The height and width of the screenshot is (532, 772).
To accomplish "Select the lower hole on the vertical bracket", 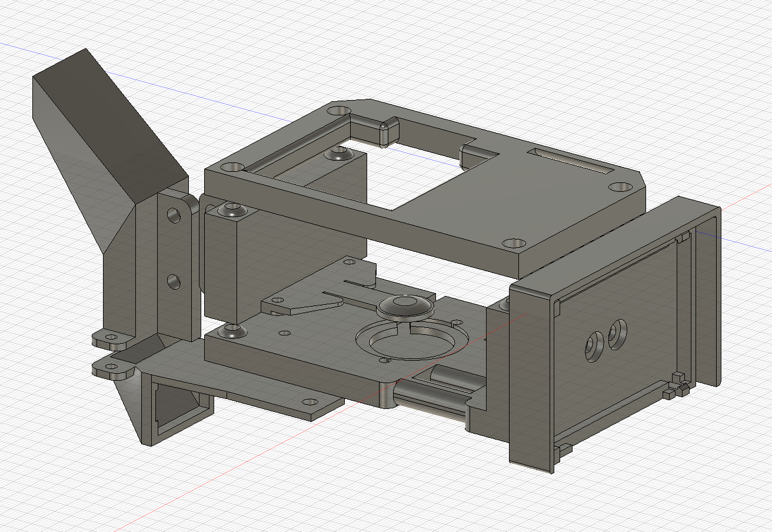I will (173, 282).
